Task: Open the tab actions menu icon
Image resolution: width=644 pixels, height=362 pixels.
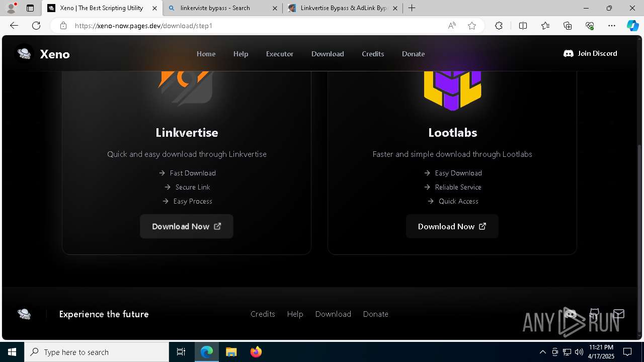Action: coord(30,8)
